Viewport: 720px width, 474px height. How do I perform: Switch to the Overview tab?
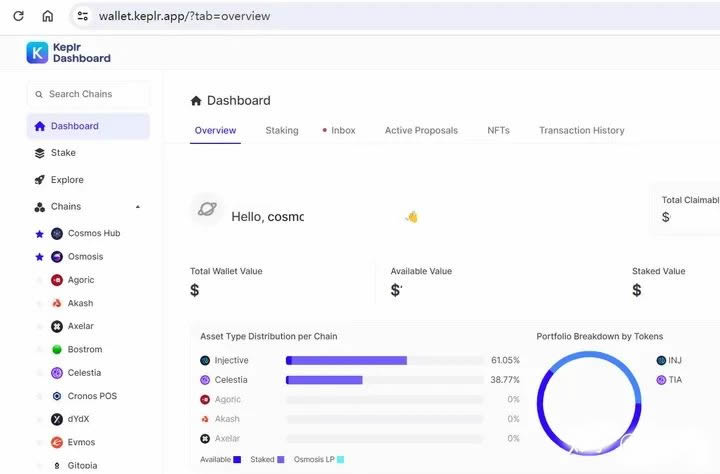215,130
